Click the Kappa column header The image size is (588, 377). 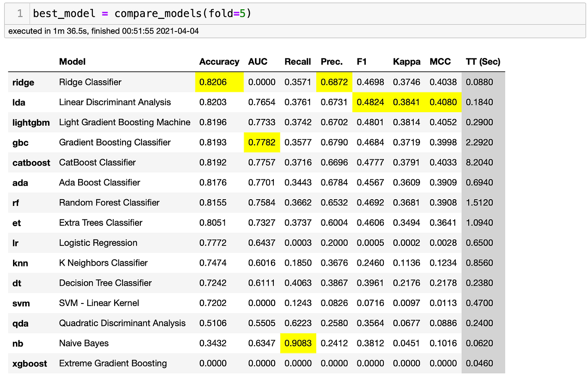(407, 62)
